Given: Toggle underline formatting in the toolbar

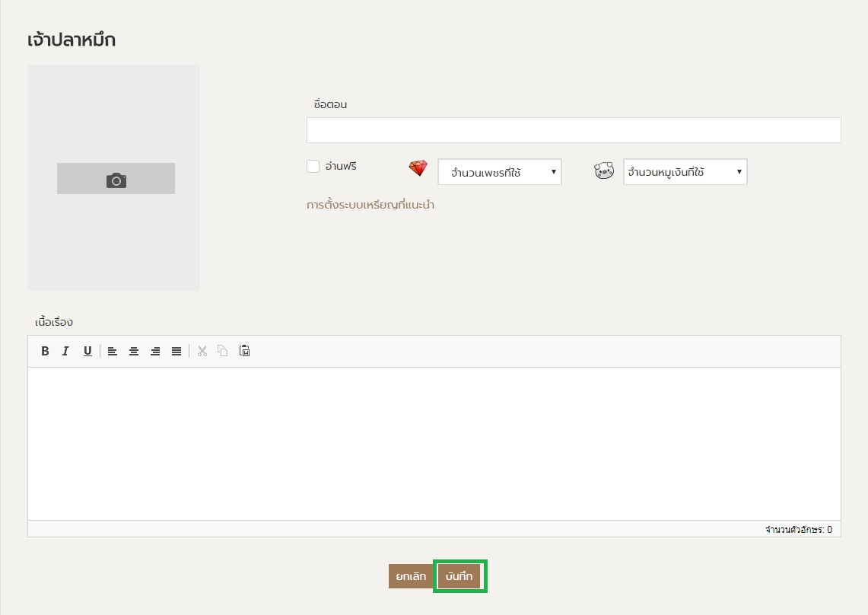Looking at the screenshot, I should pyautogui.click(x=87, y=351).
